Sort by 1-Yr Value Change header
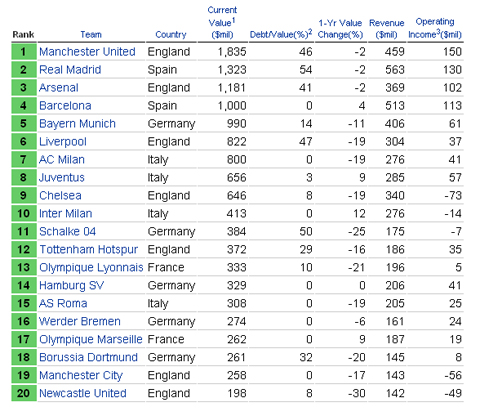Viewport: 480px width, 416px height. (x=340, y=29)
